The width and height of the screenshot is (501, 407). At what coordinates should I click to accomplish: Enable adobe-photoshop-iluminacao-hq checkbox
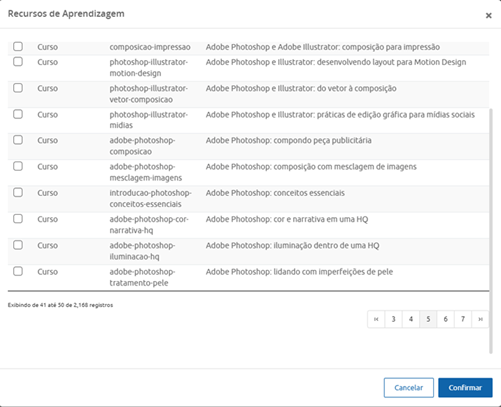point(18,245)
